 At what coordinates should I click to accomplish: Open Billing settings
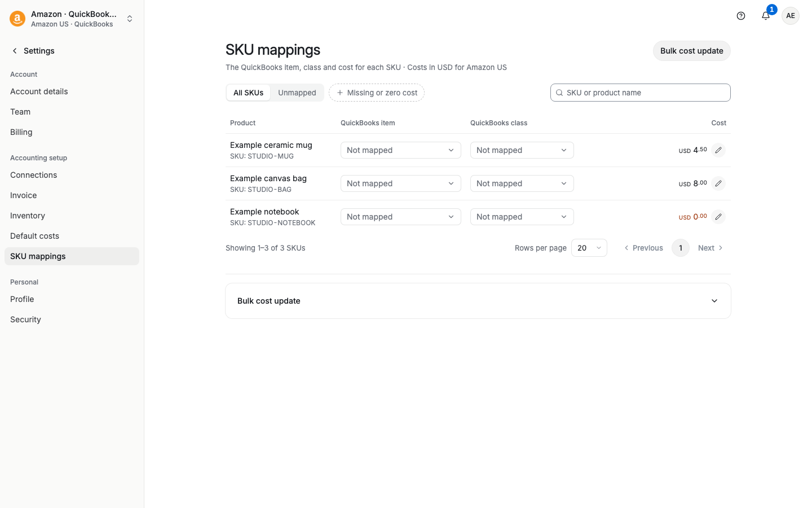click(x=72, y=132)
